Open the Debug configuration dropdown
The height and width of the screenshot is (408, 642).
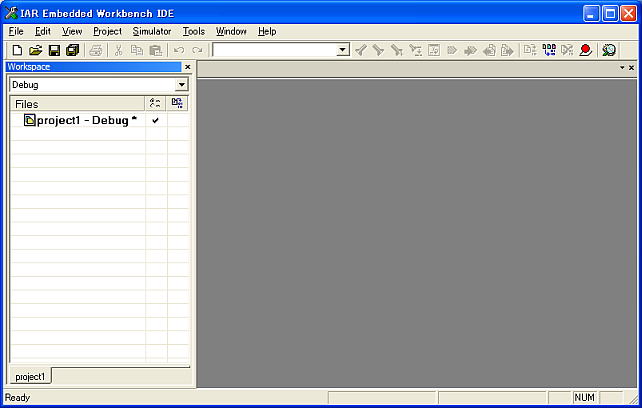181,85
